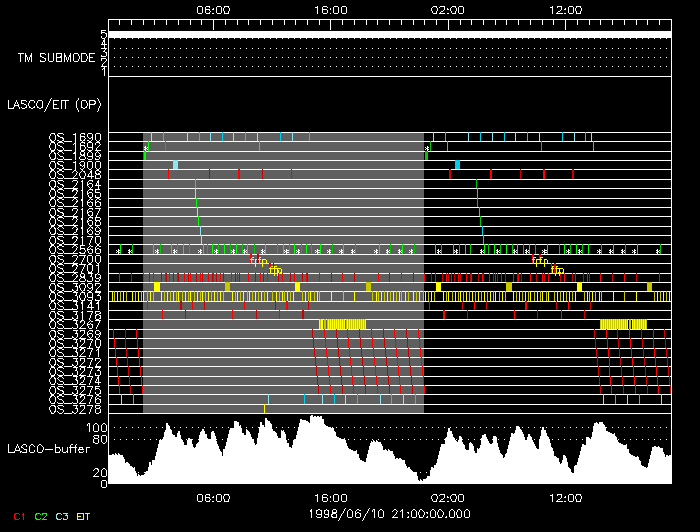The image size is (700, 532).
Task: Select the green C2 legend entry
Action: coord(41,515)
